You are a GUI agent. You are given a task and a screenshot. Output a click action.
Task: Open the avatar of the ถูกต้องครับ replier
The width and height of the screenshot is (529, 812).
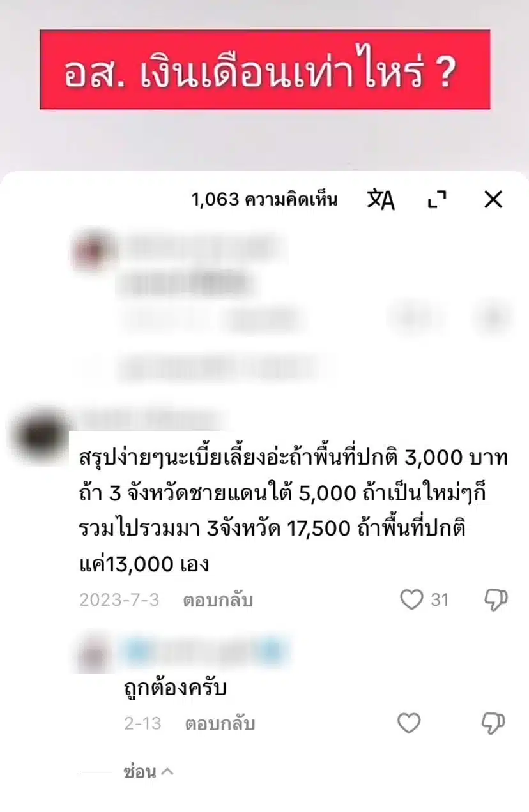(94, 652)
